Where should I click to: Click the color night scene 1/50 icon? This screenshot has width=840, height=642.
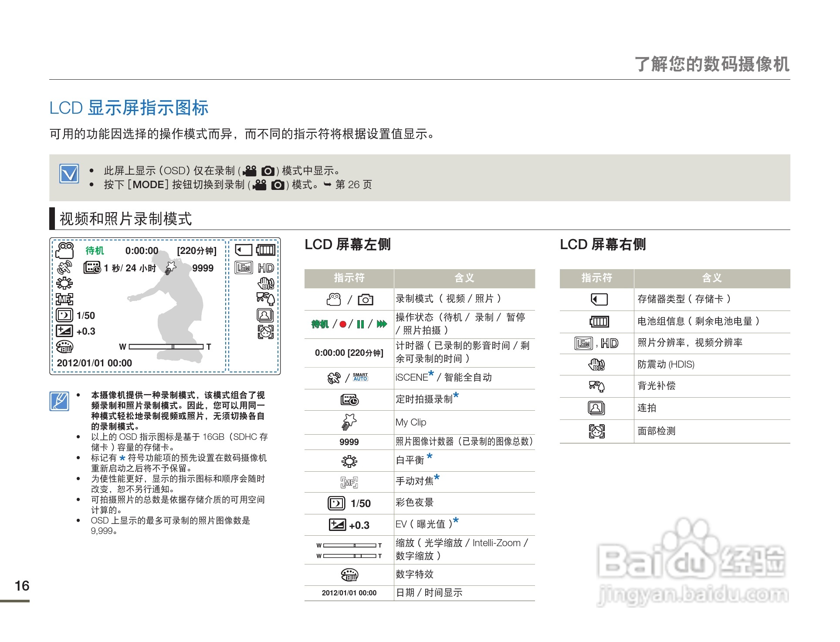(336, 503)
